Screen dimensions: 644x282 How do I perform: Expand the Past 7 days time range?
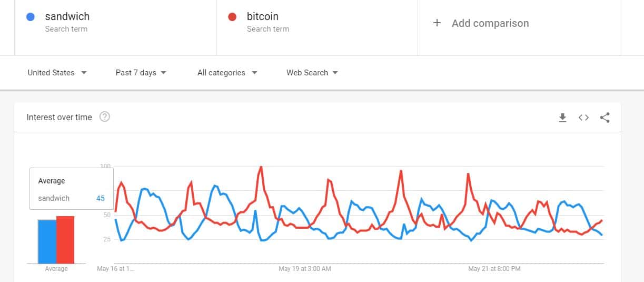(x=141, y=73)
